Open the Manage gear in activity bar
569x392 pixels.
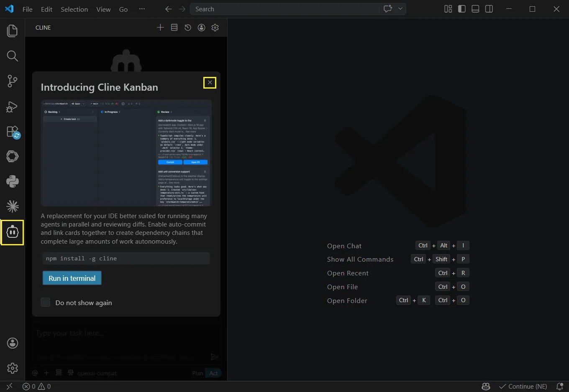[13, 368]
